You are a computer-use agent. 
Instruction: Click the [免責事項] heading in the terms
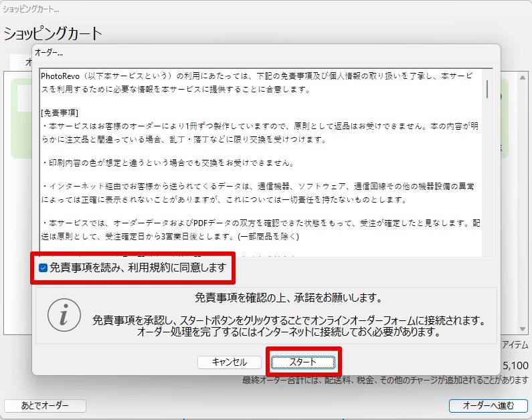coord(60,112)
